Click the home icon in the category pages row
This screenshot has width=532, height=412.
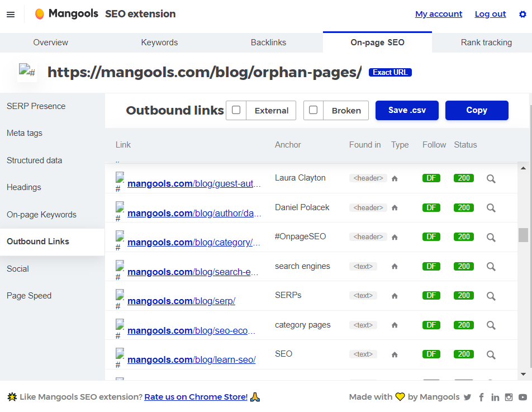tap(395, 325)
